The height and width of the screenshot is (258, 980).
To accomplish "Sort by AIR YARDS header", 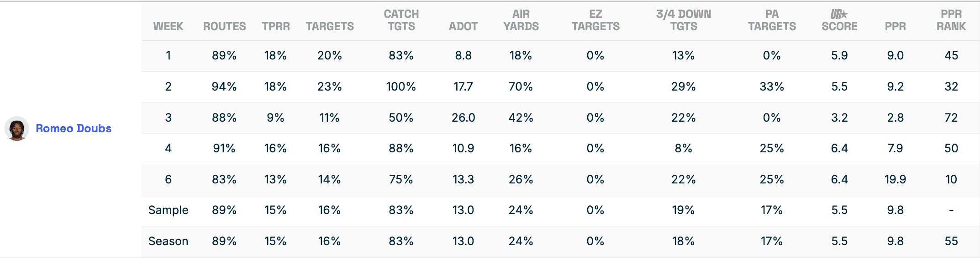I will pos(521,21).
